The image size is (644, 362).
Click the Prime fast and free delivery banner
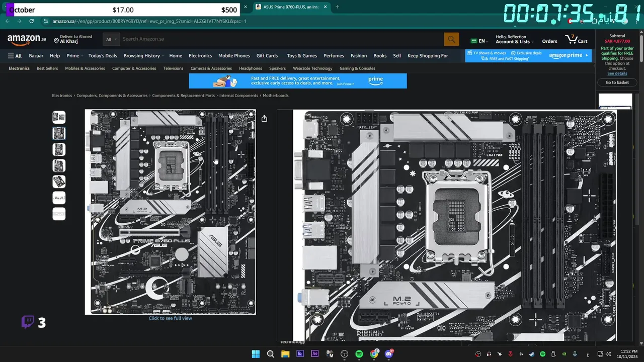pyautogui.click(x=298, y=81)
